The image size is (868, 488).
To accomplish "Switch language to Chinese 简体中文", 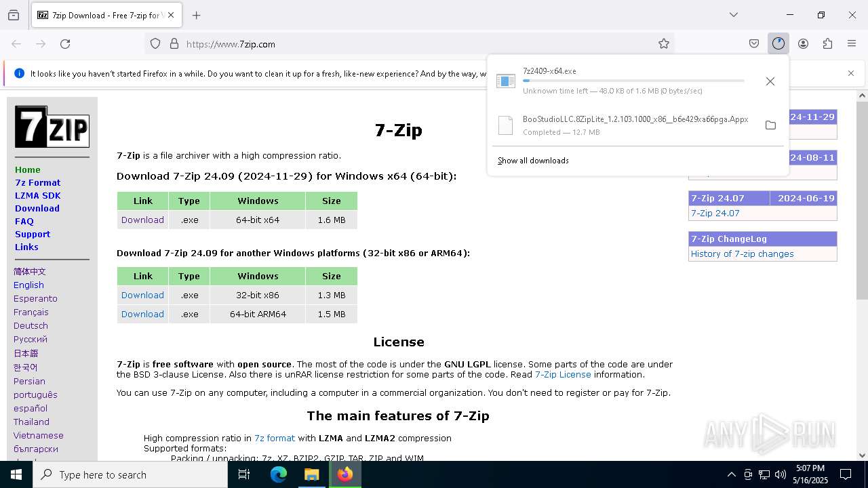I will pos(30,271).
